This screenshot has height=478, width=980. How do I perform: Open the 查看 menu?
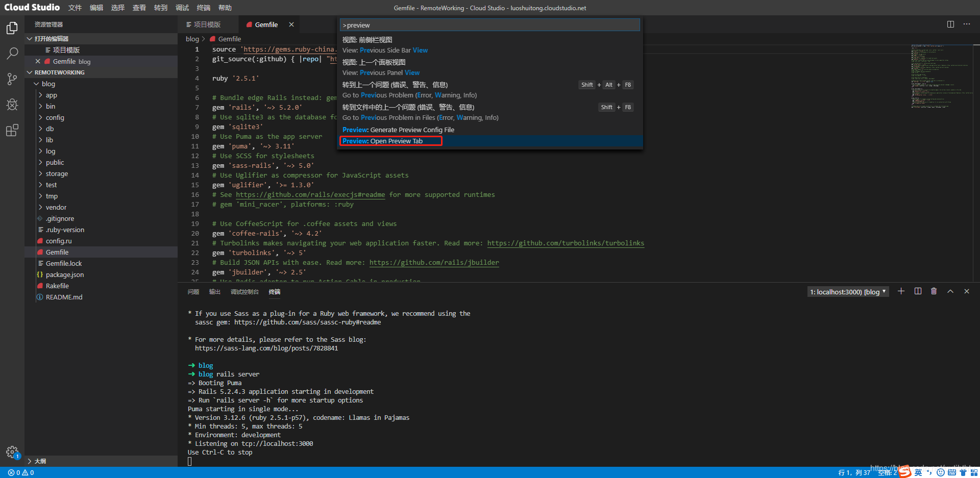coord(139,8)
